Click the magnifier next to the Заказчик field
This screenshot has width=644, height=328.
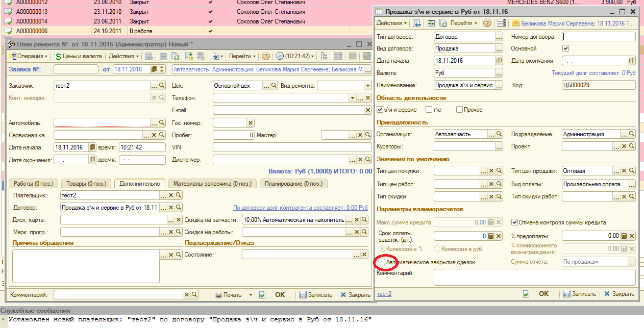(x=162, y=86)
